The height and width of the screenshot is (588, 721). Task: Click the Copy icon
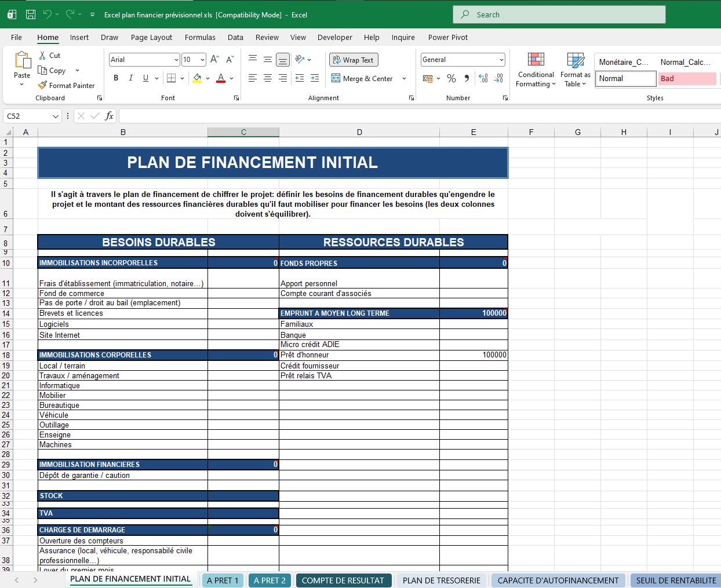pos(42,70)
